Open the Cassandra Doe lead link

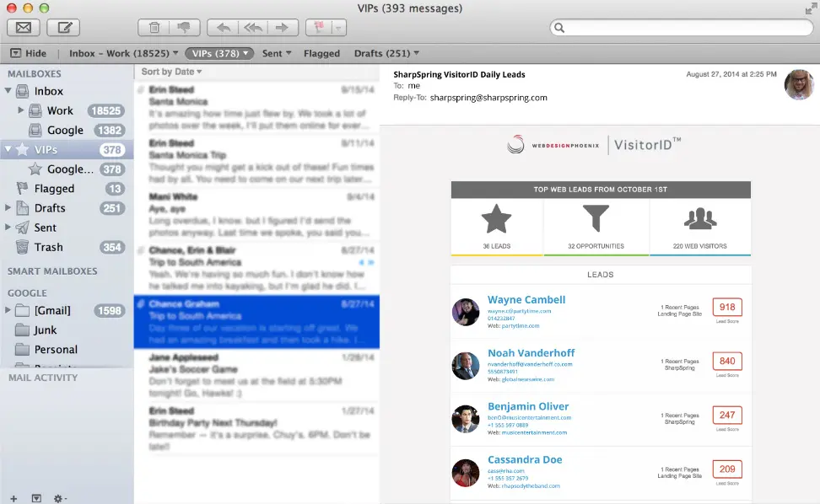(525, 459)
